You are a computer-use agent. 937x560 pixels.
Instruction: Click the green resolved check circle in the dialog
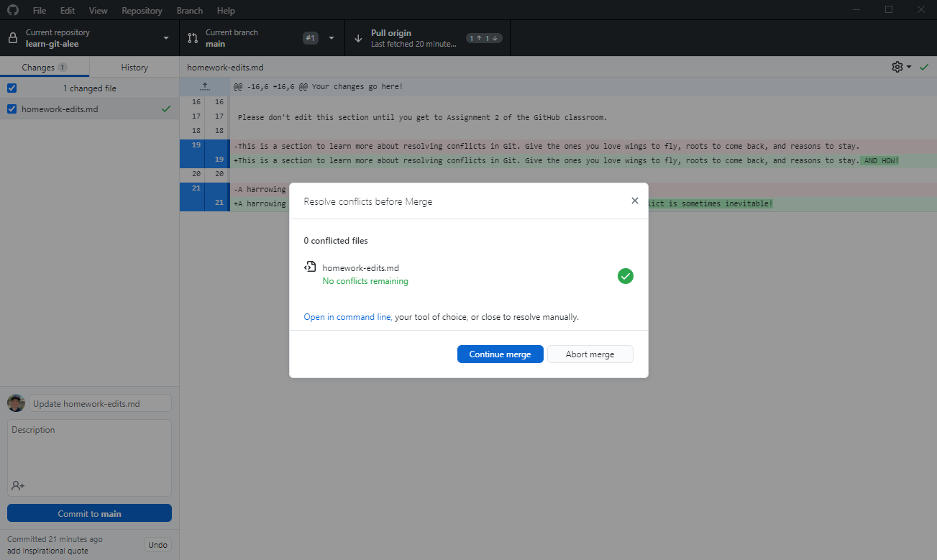pos(626,276)
